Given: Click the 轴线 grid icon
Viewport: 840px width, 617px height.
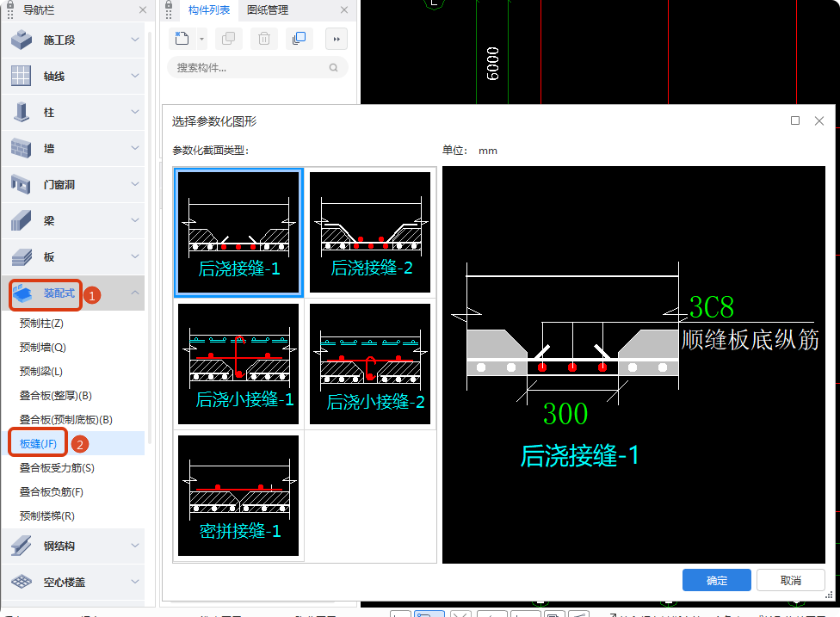Looking at the screenshot, I should (x=22, y=76).
